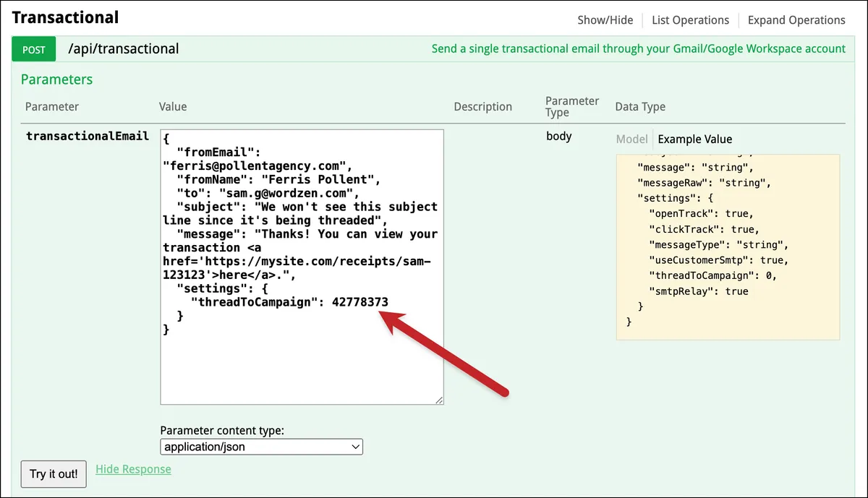Click the Description column header

coord(482,107)
